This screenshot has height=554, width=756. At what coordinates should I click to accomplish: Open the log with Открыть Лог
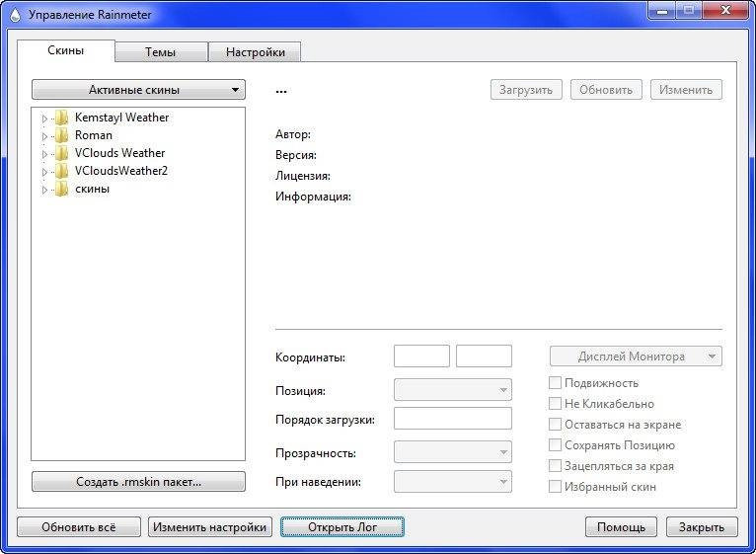click(342, 527)
